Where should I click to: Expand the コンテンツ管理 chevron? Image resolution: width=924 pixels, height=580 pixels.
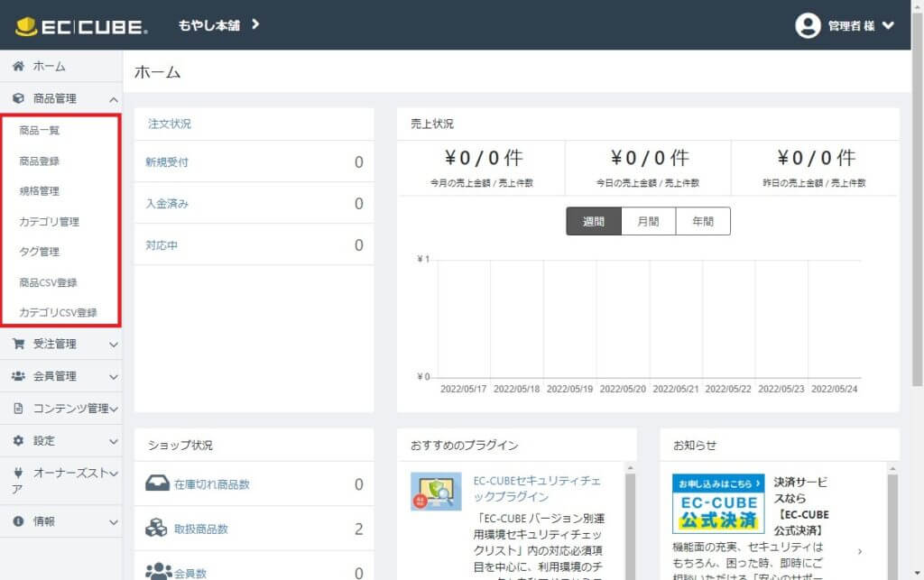coord(114,409)
